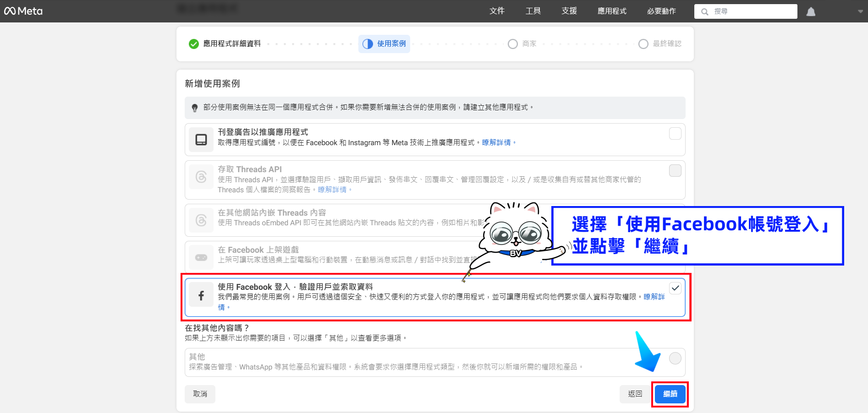Click the Meta logo
868x413 pixels.
coord(23,11)
